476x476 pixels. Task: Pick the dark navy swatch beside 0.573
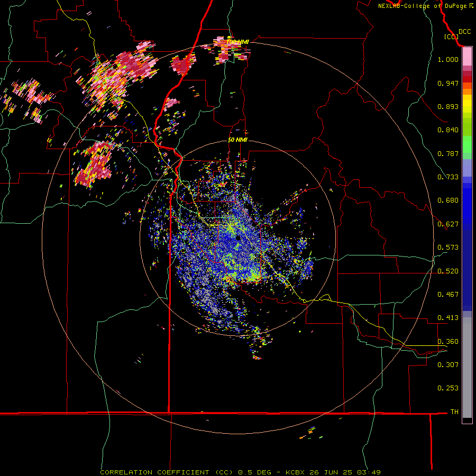(467, 267)
